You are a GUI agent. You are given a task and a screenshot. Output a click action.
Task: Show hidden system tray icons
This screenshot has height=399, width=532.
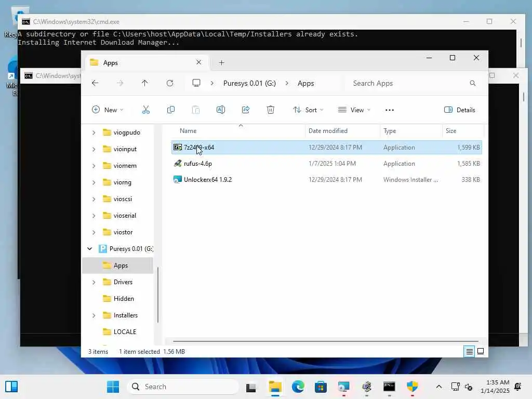click(x=438, y=387)
